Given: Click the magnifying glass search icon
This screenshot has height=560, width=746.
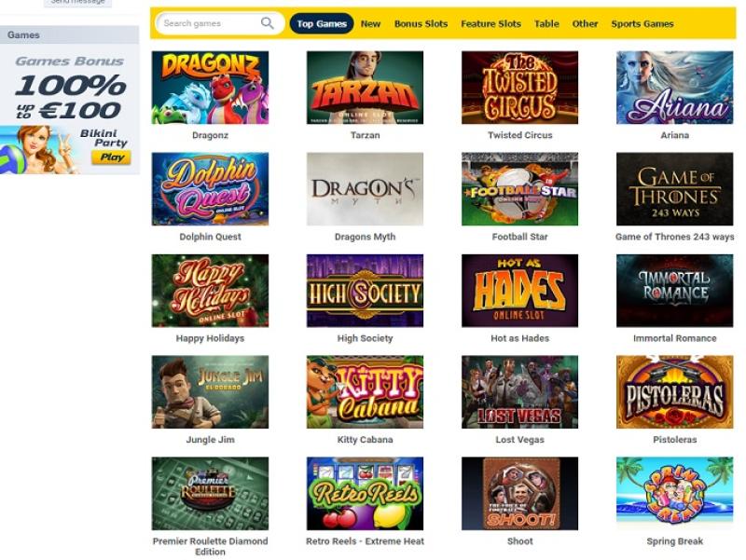Looking at the screenshot, I should pyautogui.click(x=268, y=22).
